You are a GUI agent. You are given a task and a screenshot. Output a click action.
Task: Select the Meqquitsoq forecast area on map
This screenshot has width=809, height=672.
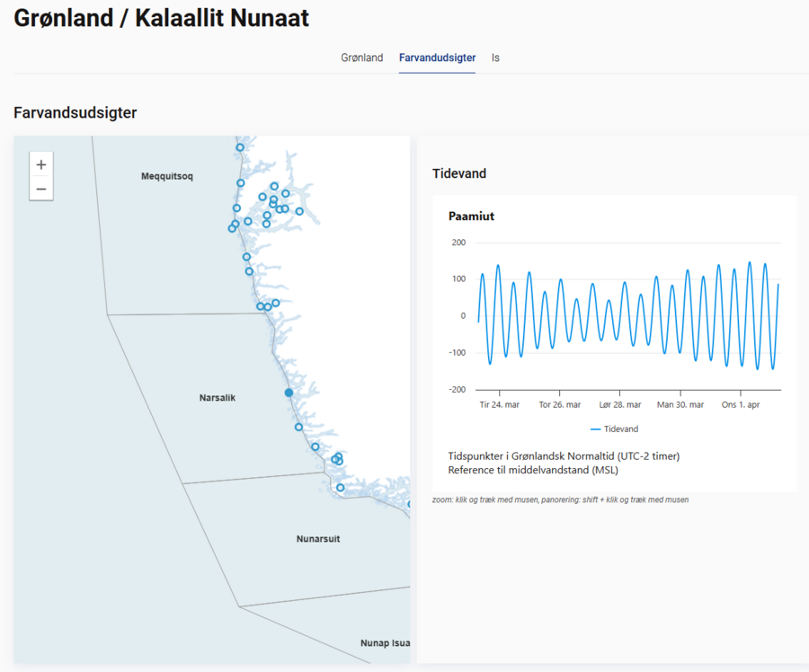tap(166, 176)
